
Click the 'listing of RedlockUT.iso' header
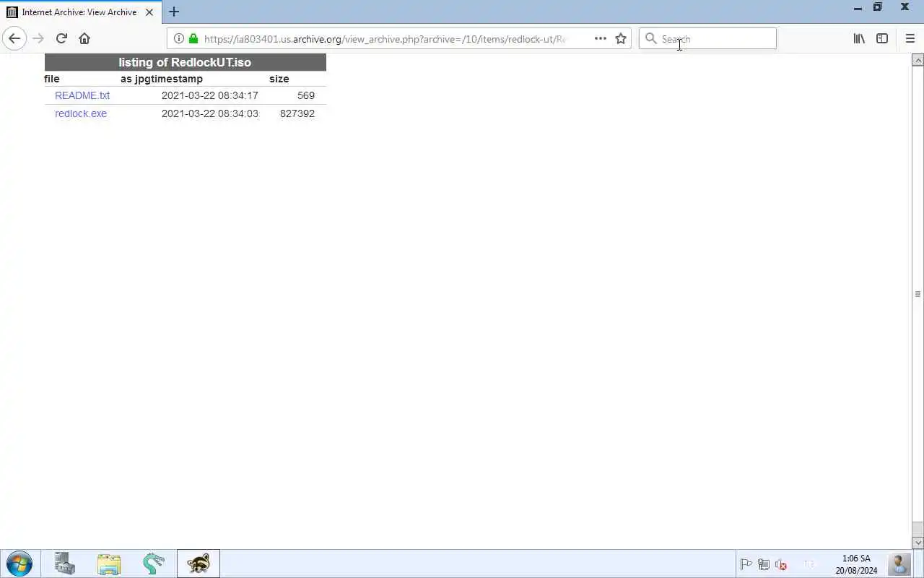click(x=185, y=62)
